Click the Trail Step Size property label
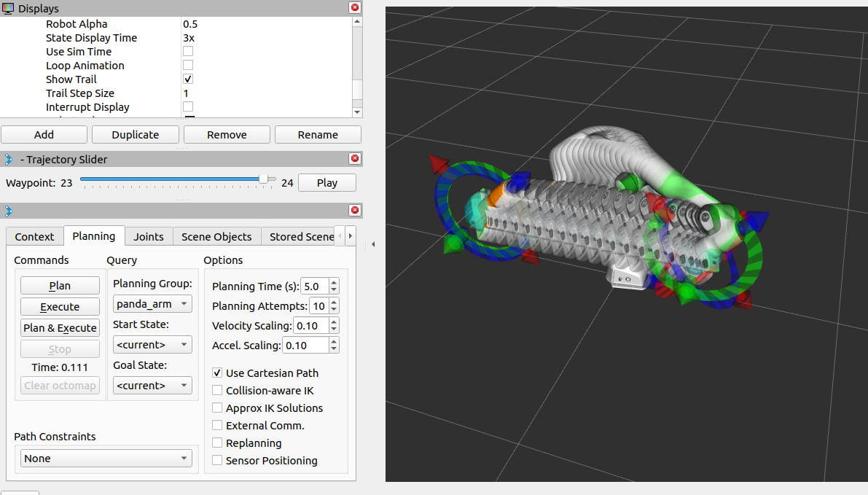868x495 pixels. pyautogui.click(x=79, y=93)
